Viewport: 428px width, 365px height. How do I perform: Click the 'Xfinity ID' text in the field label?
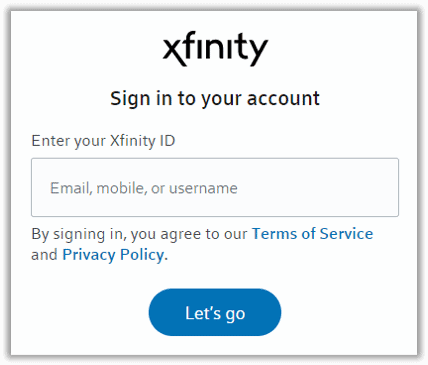(x=142, y=141)
